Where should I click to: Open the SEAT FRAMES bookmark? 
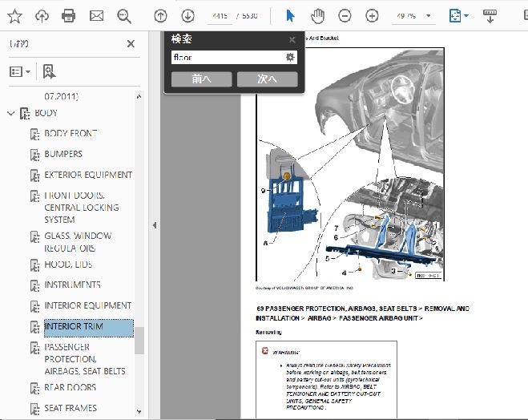pos(71,408)
